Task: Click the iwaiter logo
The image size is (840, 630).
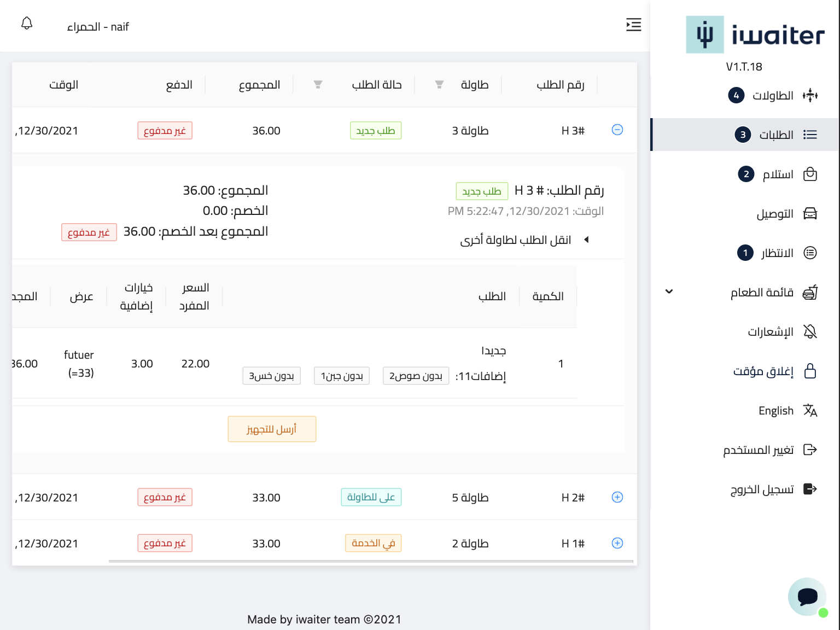Action: [755, 35]
